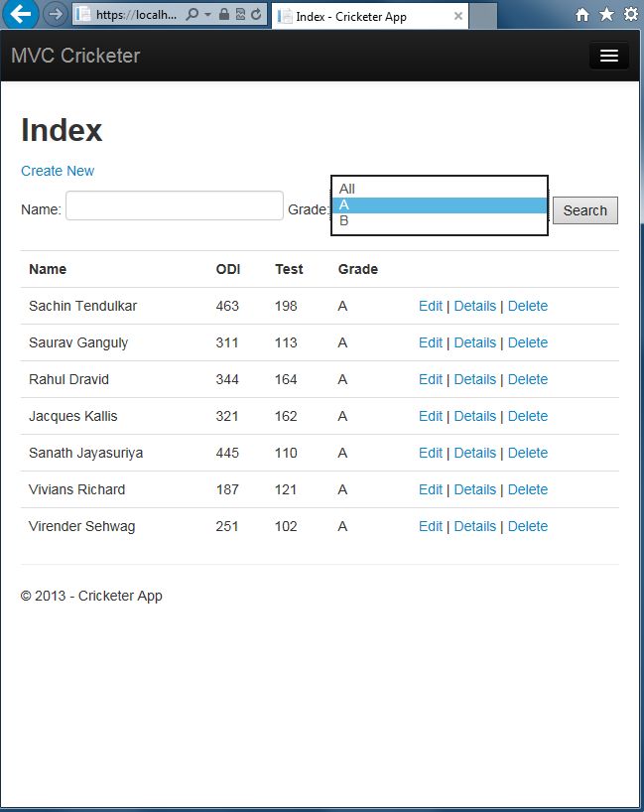This screenshot has width=644, height=812.
Task: Open Favorites with the star icon
Action: (606, 15)
